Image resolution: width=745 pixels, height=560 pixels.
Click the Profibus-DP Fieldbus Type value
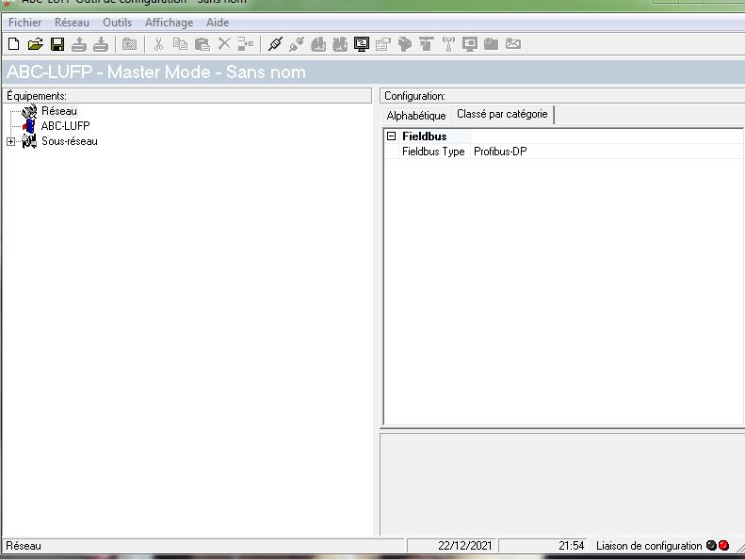pyautogui.click(x=500, y=152)
